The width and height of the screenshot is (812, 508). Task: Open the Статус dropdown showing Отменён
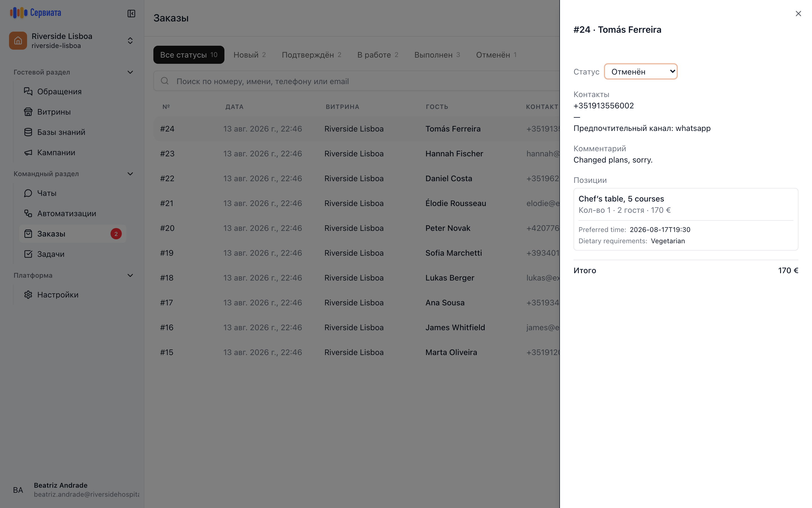(641, 72)
